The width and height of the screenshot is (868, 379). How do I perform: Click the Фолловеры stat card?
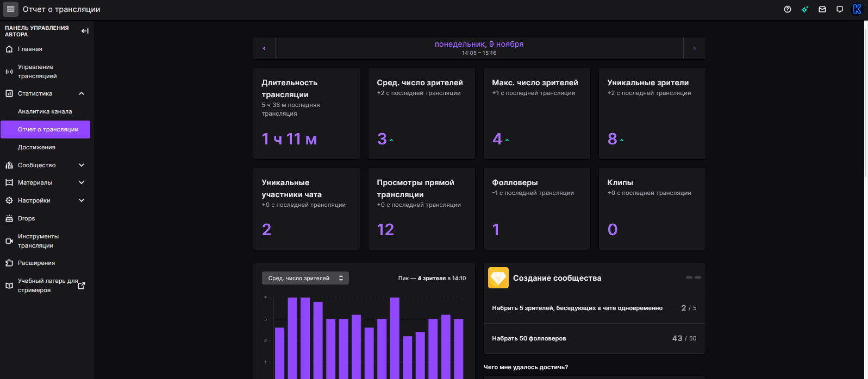point(537,209)
